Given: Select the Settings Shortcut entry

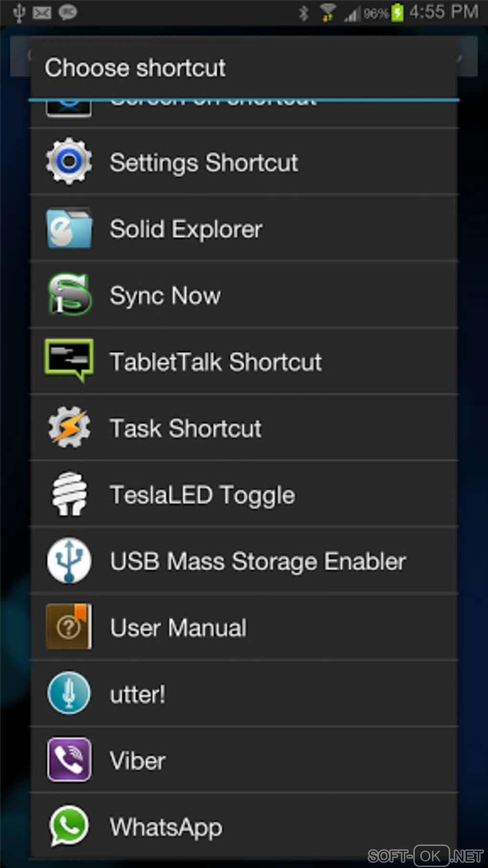Looking at the screenshot, I should click(204, 163).
